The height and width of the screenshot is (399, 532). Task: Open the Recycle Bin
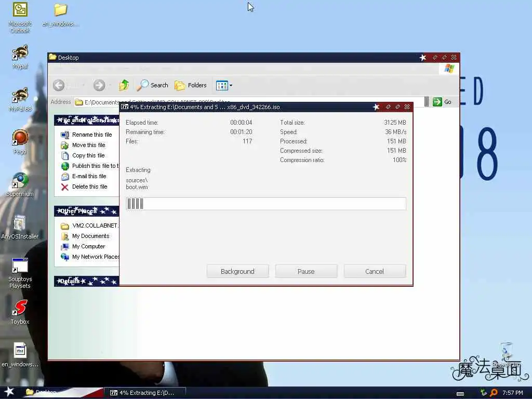pyautogui.click(x=507, y=354)
